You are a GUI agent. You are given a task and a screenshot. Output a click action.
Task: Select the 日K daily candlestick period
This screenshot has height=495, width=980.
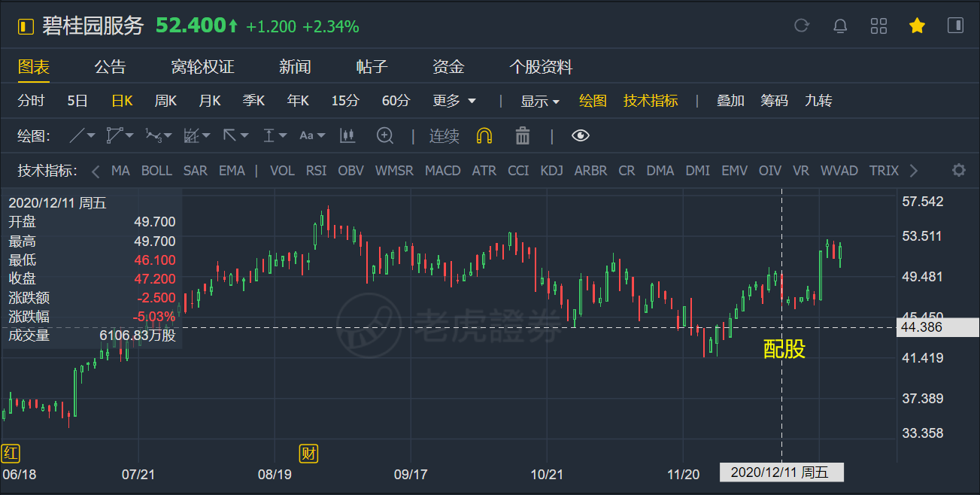click(x=122, y=101)
